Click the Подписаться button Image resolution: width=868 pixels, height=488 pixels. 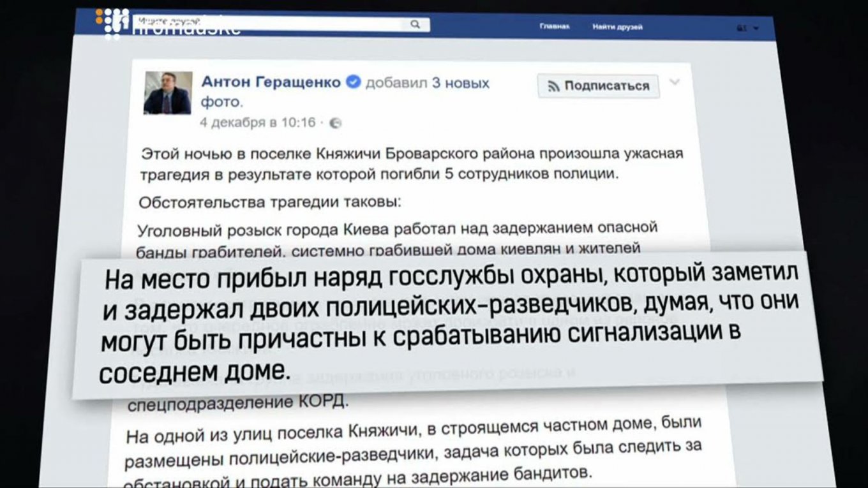tap(598, 86)
